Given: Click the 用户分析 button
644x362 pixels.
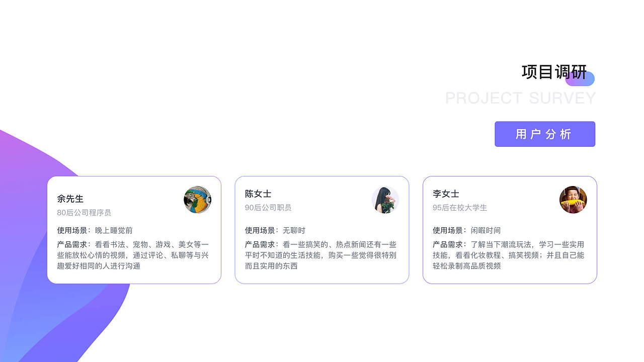Looking at the screenshot, I should point(545,134).
